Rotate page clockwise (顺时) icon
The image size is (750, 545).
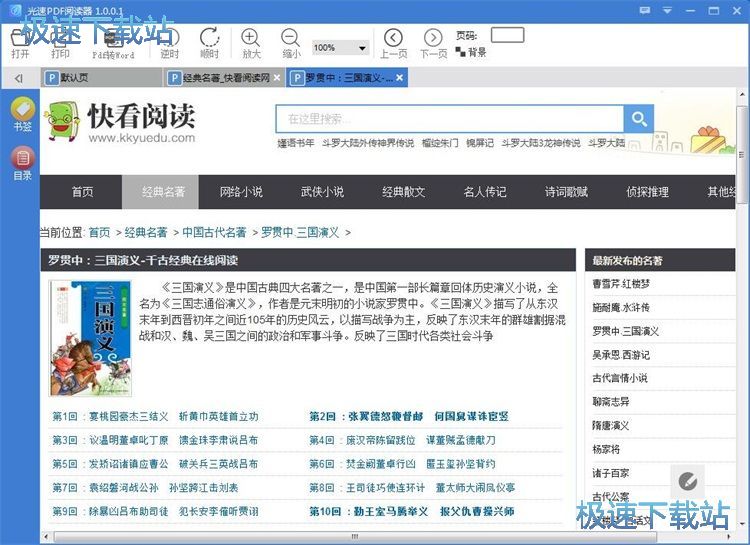[209, 39]
